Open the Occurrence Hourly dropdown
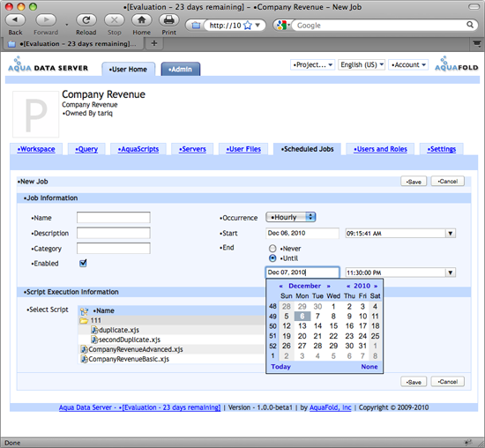Image resolution: width=485 pixels, height=448 pixels. coord(291,217)
